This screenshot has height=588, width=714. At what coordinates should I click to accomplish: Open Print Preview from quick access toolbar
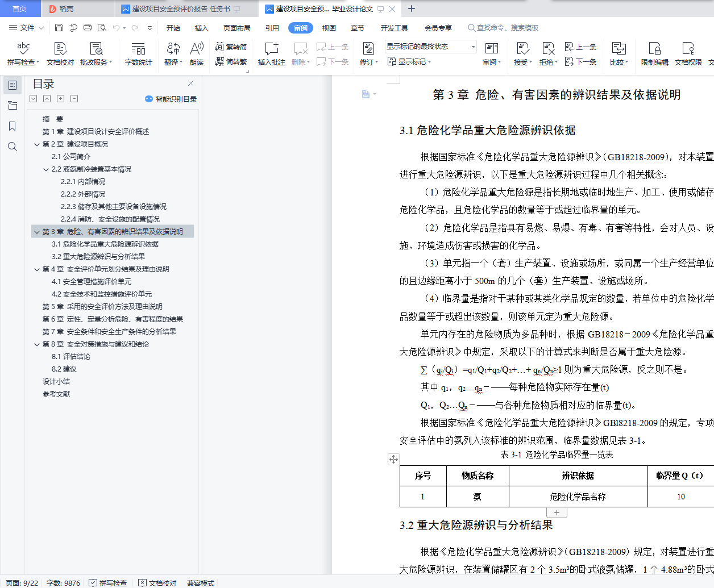point(102,27)
